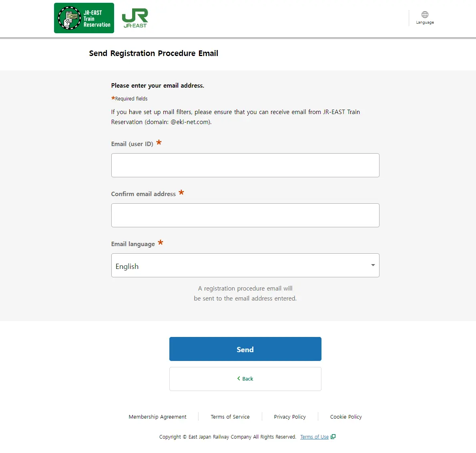The image size is (476, 453).
Task: Open the Cookie Policy footer link
Action: 346,417
